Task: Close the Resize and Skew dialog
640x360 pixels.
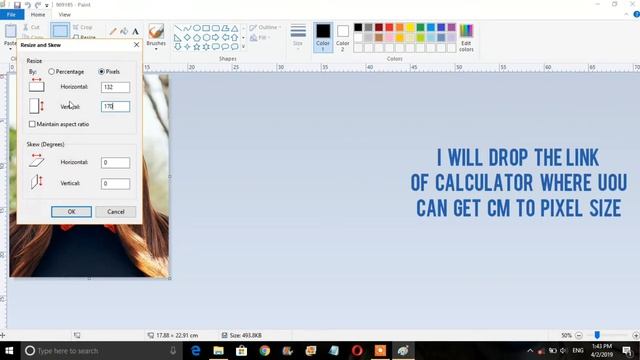Action: [136, 44]
